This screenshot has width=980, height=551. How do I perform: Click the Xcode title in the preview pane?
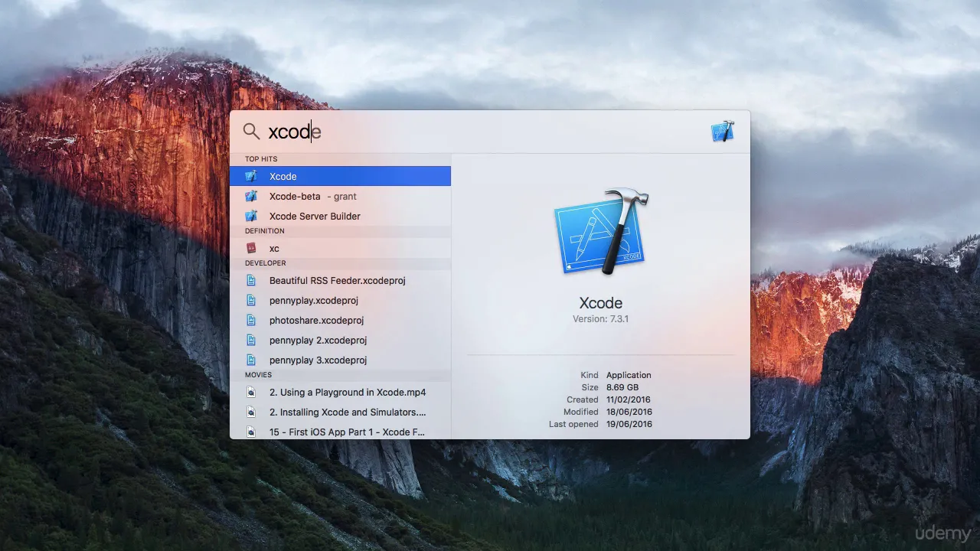601,302
